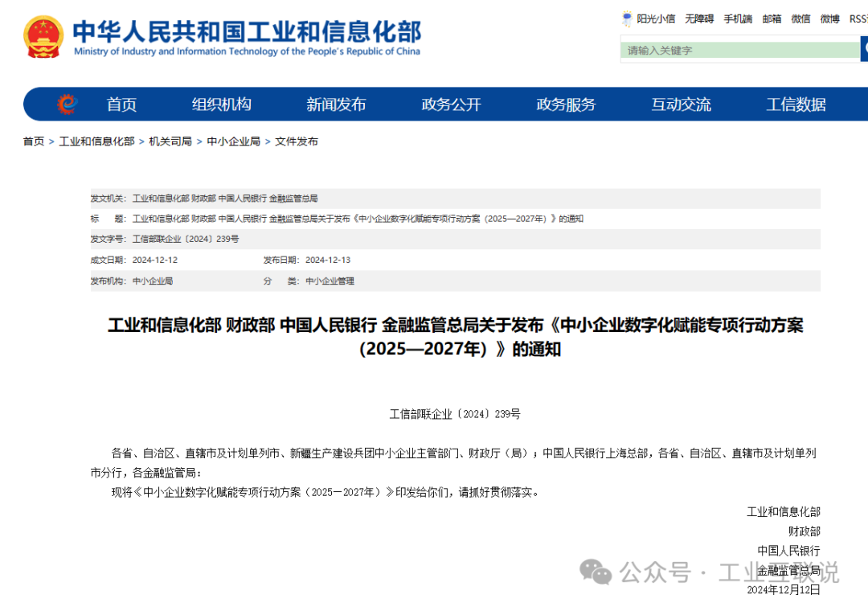Enable 无障碍 accessibility mode
This screenshot has height=607, width=868.
[x=698, y=18]
